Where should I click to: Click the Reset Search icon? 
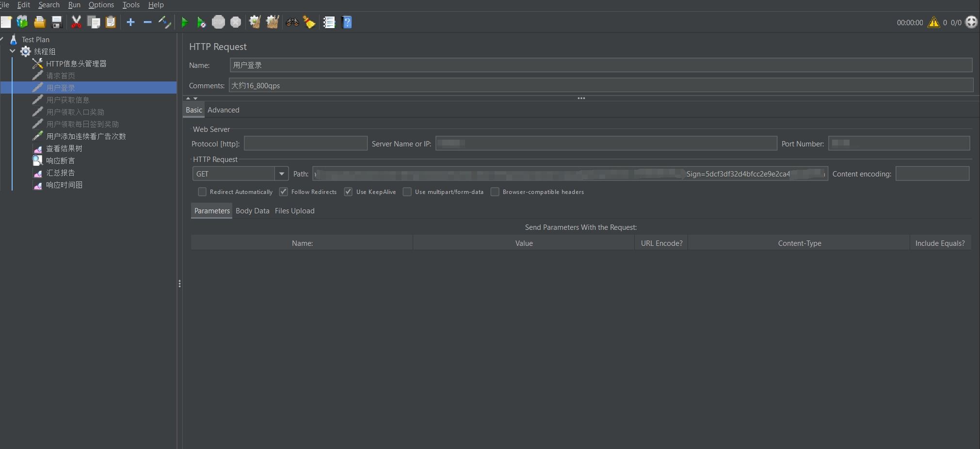(x=309, y=22)
